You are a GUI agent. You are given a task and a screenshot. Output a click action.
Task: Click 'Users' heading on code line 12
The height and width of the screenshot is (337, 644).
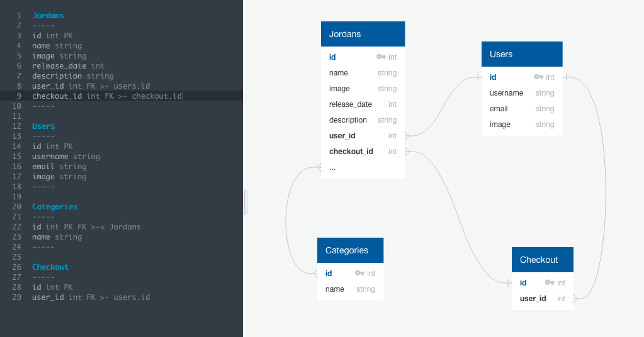(43, 126)
